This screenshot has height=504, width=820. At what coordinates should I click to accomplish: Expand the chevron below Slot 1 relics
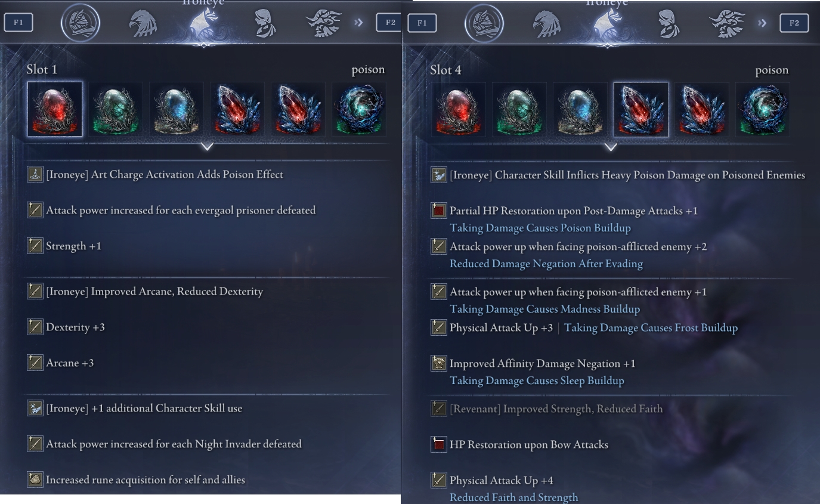(x=207, y=146)
